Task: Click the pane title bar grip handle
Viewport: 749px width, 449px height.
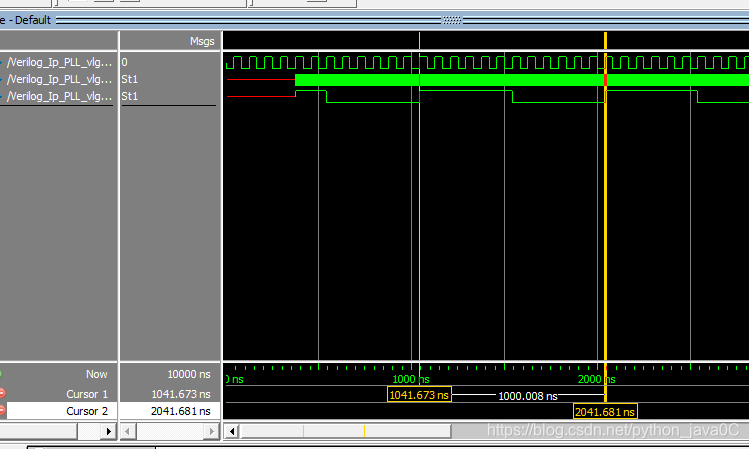Action: [x=452, y=20]
